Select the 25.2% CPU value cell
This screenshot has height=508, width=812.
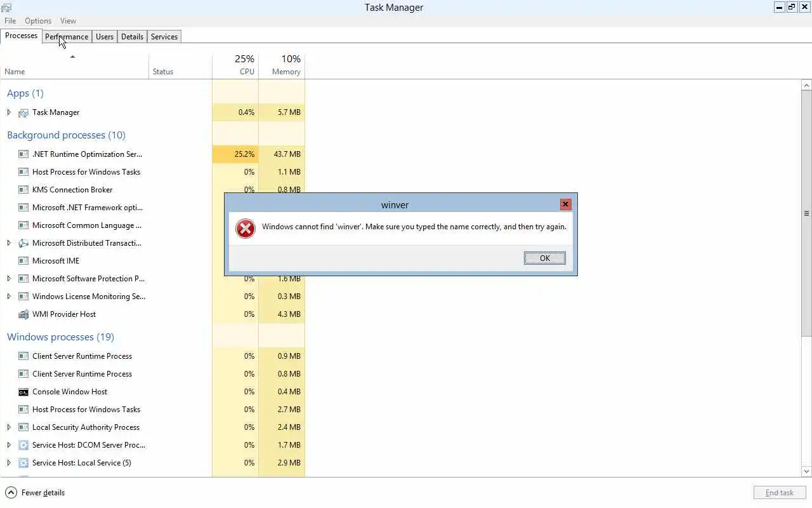click(x=235, y=154)
